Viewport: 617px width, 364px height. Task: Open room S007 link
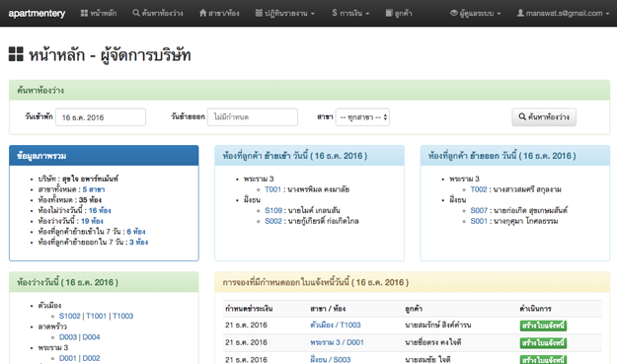pyautogui.click(x=479, y=210)
